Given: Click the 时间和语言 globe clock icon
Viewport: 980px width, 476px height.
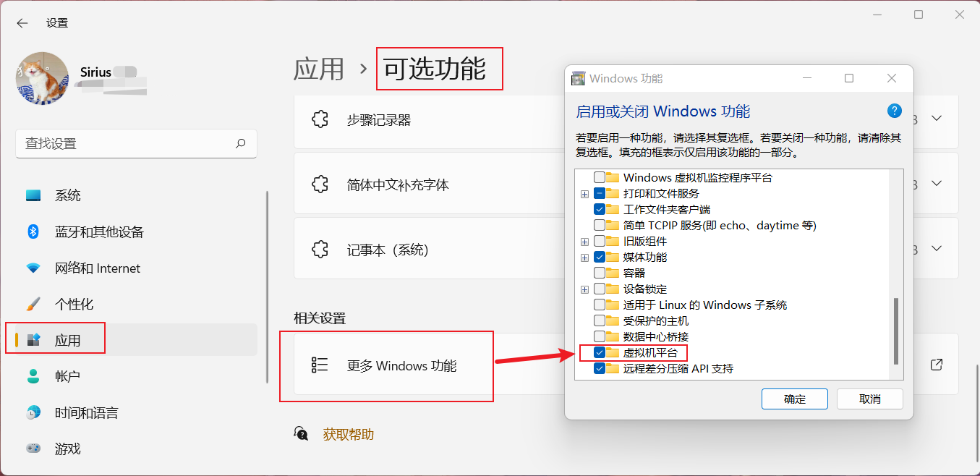Looking at the screenshot, I should 33,412.
